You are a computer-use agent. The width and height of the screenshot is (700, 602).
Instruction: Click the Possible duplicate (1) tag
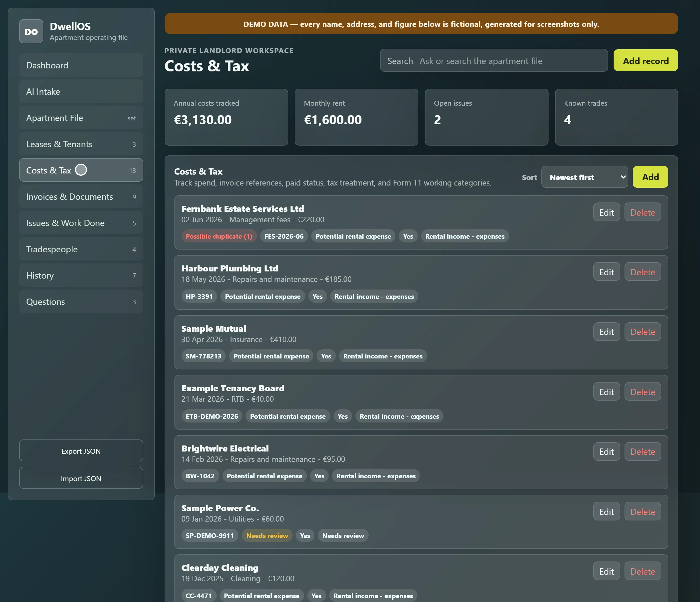[x=219, y=236]
